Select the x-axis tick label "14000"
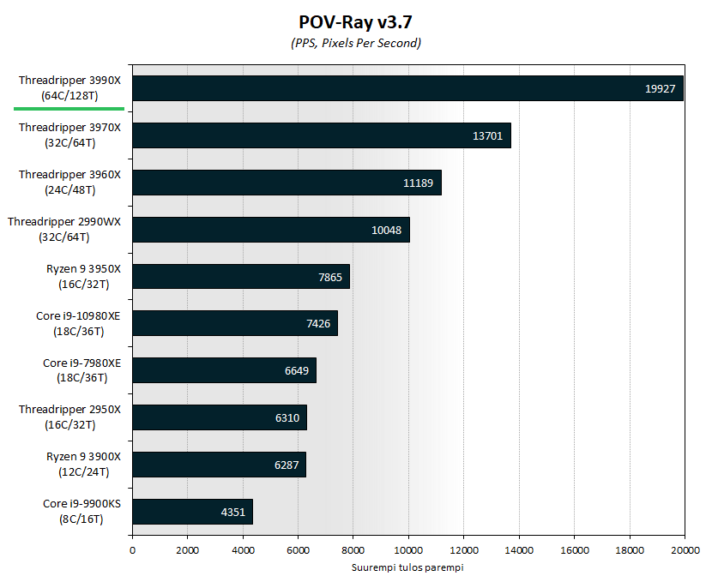Image resolution: width=712 pixels, height=588 pixels. (519, 550)
